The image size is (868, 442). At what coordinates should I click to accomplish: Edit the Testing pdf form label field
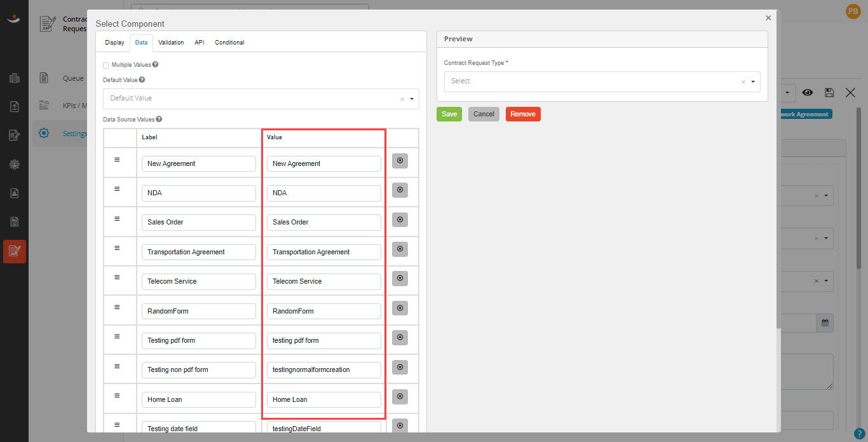[x=199, y=340]
